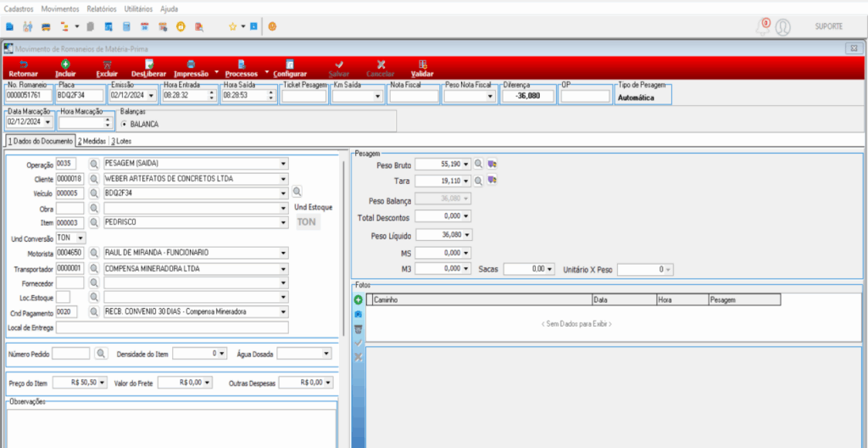Click the DesLiberar button
Screen dimensions: 868x448
point(148,68)
